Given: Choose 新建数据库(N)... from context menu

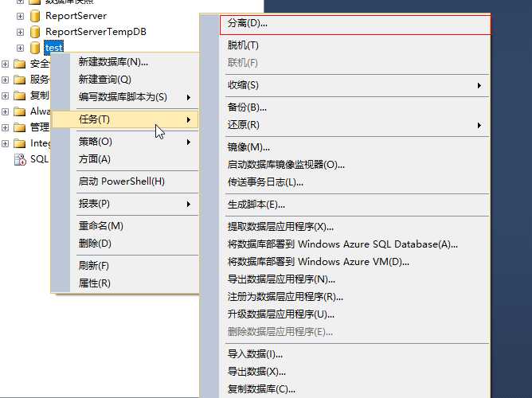Looking at the screenshot, I should [x=125, y=62].
